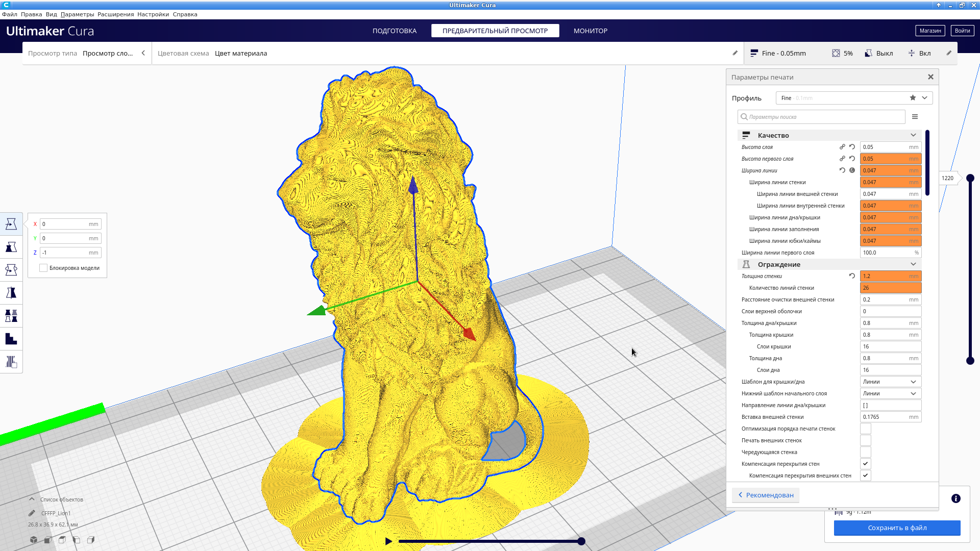Click the print info icon

956,498
